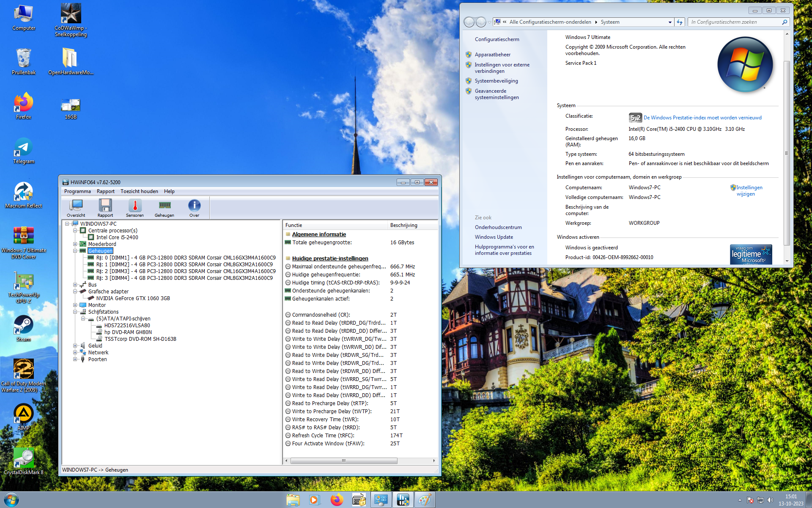Open Call of Duty Modern Warfare 2 shortcut
Viewport: 812px width, 508px height.
click(x=24, y=375)
